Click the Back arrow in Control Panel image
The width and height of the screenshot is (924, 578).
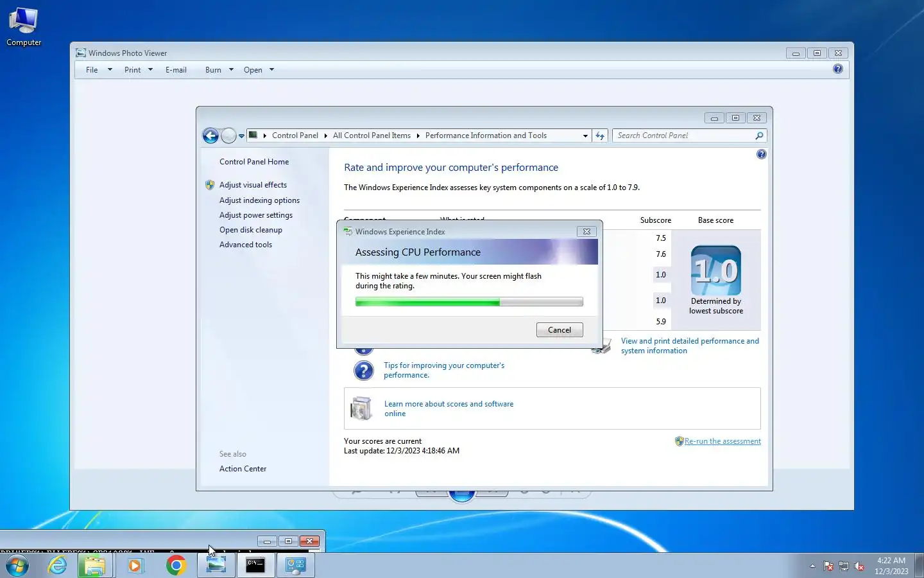(210, 136)
